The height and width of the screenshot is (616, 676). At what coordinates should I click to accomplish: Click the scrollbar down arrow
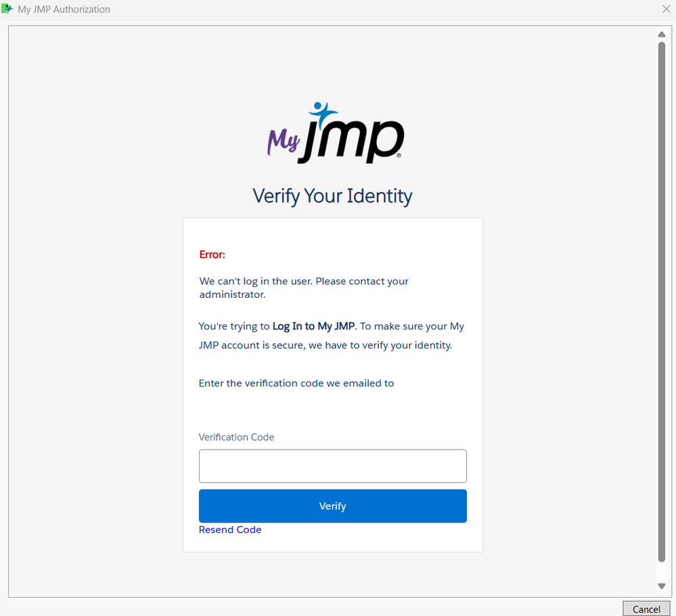coord(661,586)
